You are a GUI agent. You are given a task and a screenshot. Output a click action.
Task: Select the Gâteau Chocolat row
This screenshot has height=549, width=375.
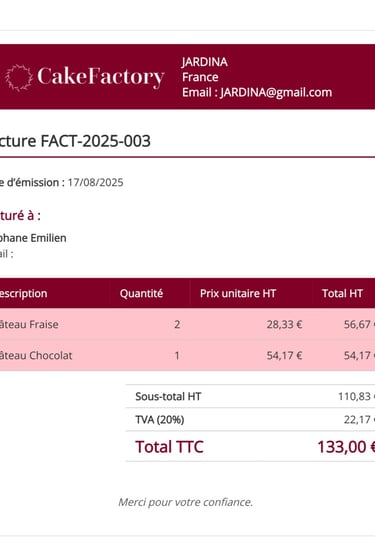[187, 355]
